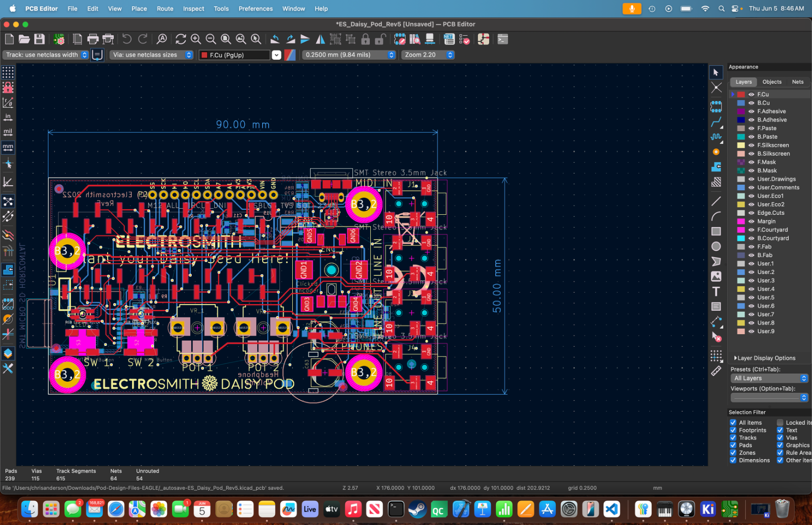The image size is (812, 525).
Task: Open the Add Filled Zone tool
Action: (x=716, y=167)
